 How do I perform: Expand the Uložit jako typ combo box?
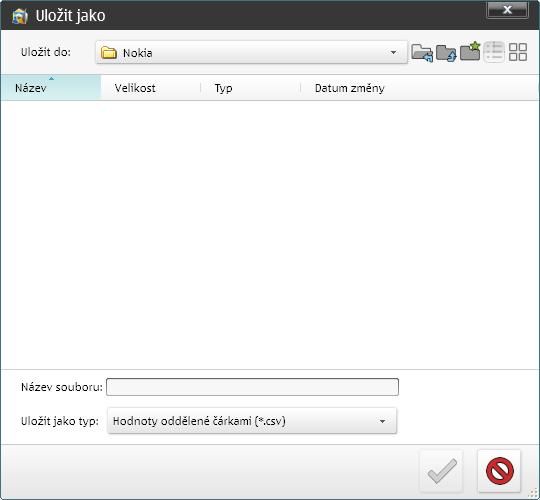coord(252,421)
